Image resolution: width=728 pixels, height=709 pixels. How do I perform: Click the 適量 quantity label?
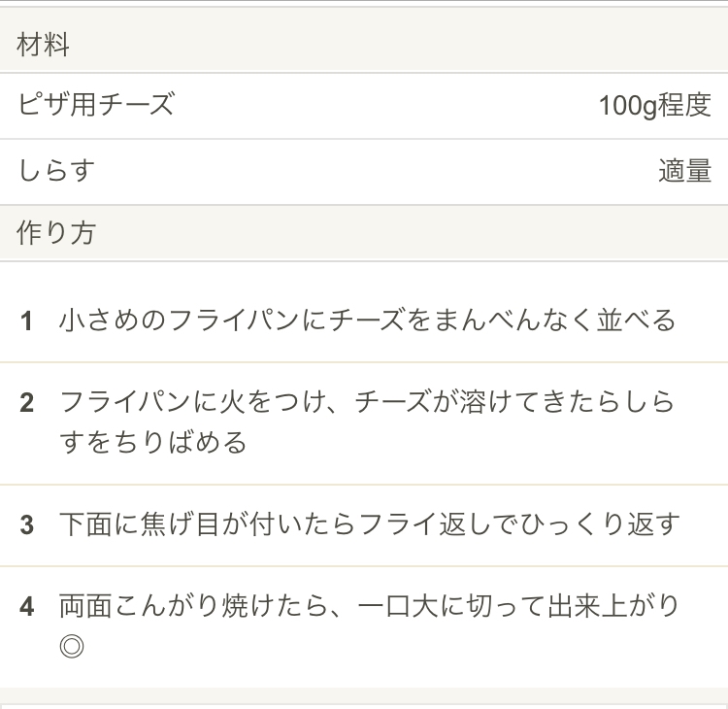tap(685, 171)
